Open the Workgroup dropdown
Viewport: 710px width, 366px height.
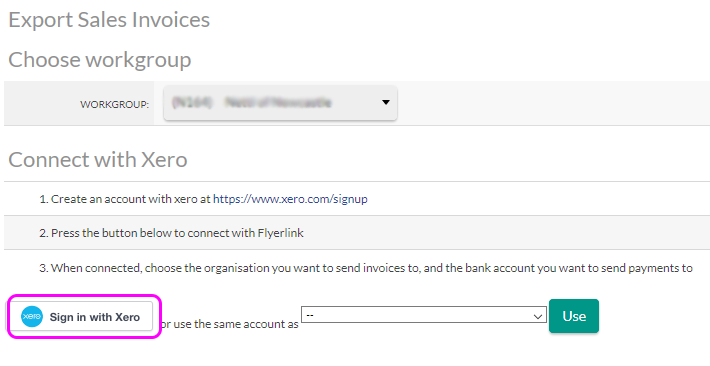coord(280,103)
